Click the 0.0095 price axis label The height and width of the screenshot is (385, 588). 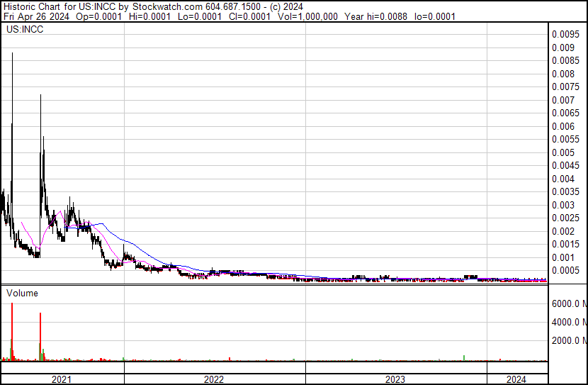(x=565, y=35)
